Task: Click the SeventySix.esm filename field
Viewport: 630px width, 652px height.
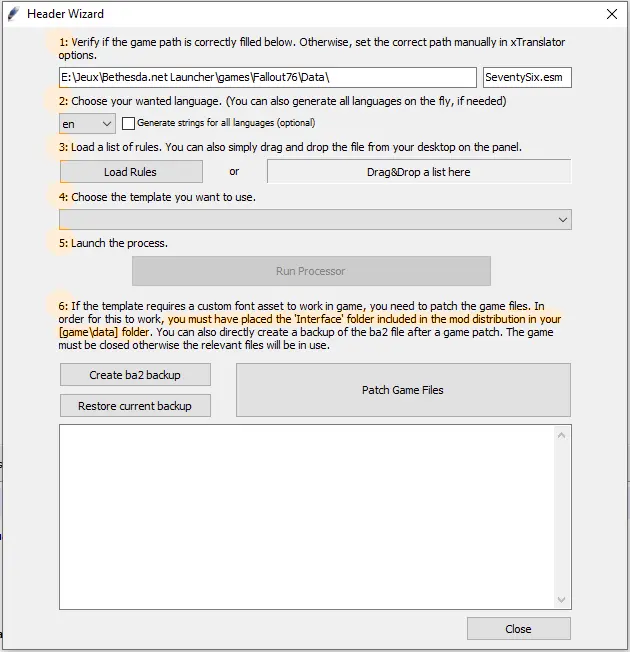Action: point(527,77)
